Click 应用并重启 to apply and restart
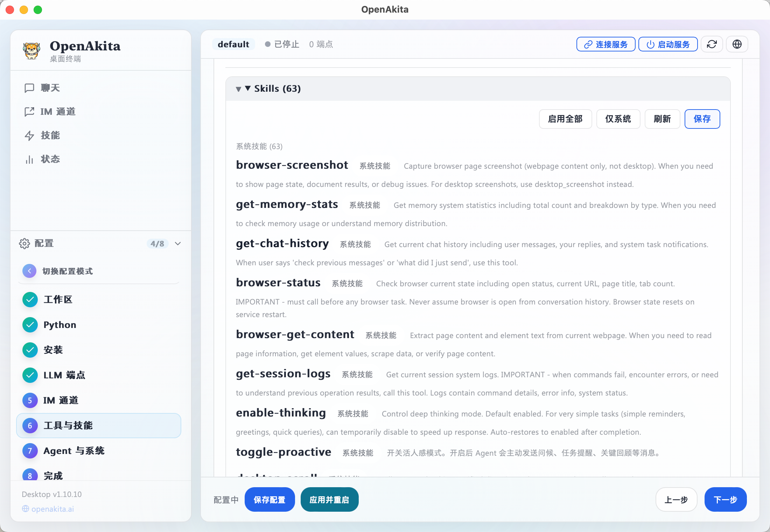The height and width of the screenshot is (532, 770). [329, 499]
